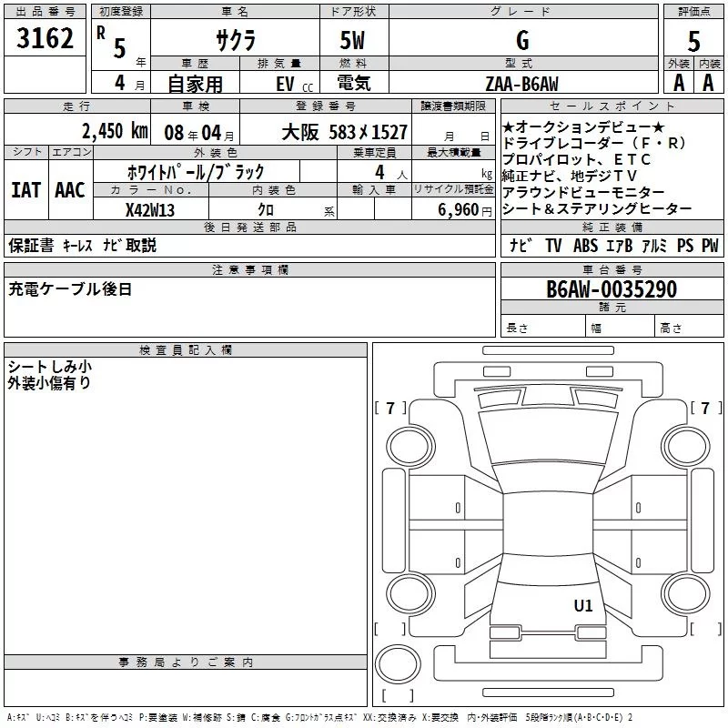Select fuel type 電気
Viewport: 728px width, 728px height.
coord(354,83)
